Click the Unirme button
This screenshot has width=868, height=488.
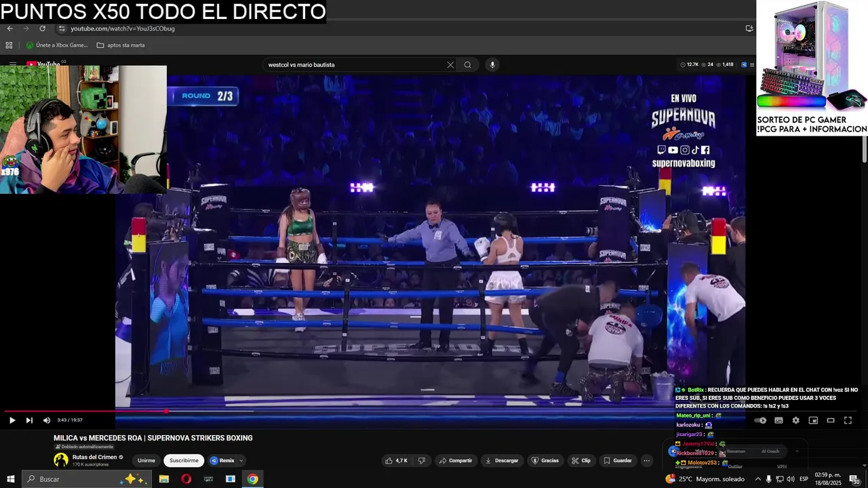point(146,461)
